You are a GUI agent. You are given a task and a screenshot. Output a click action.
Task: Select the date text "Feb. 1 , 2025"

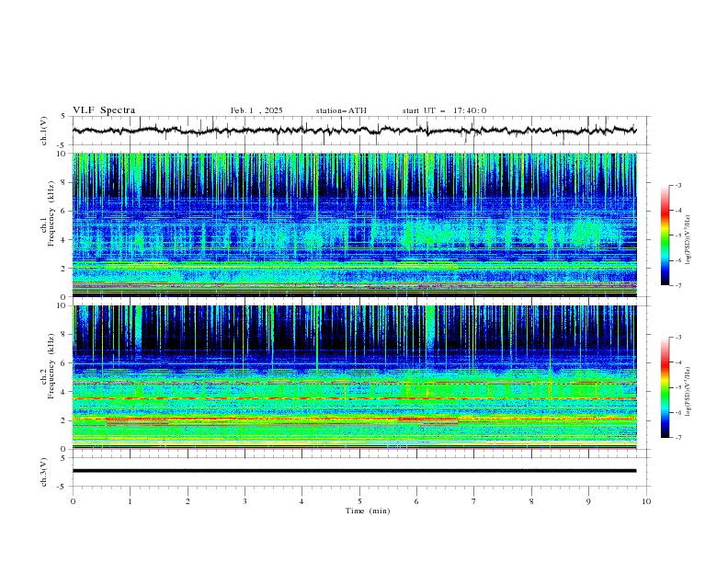coord(256,110)
